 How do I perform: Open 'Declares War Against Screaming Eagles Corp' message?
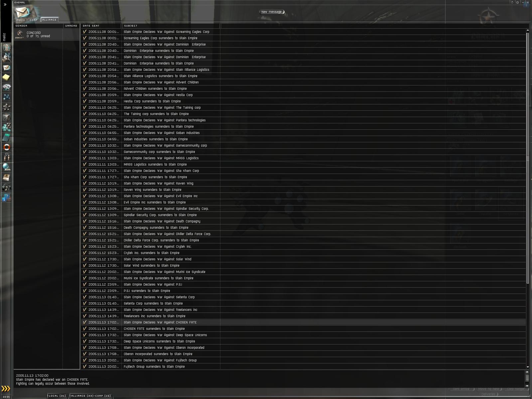[304, 32]
